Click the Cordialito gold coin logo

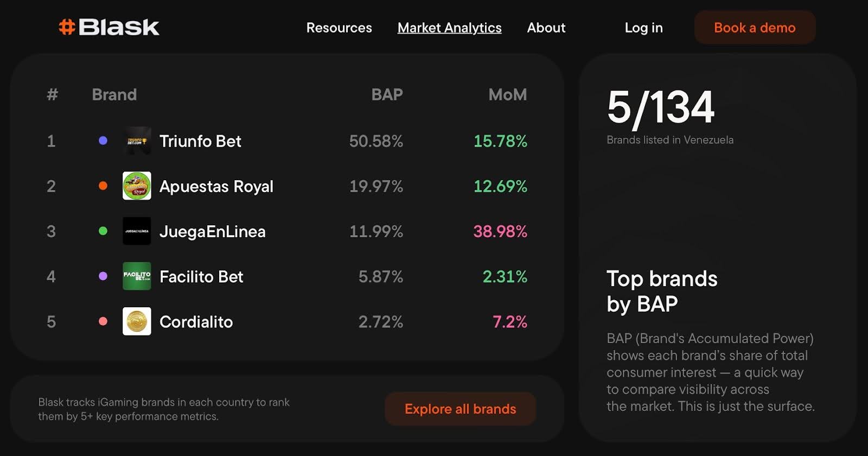(137, 321)
